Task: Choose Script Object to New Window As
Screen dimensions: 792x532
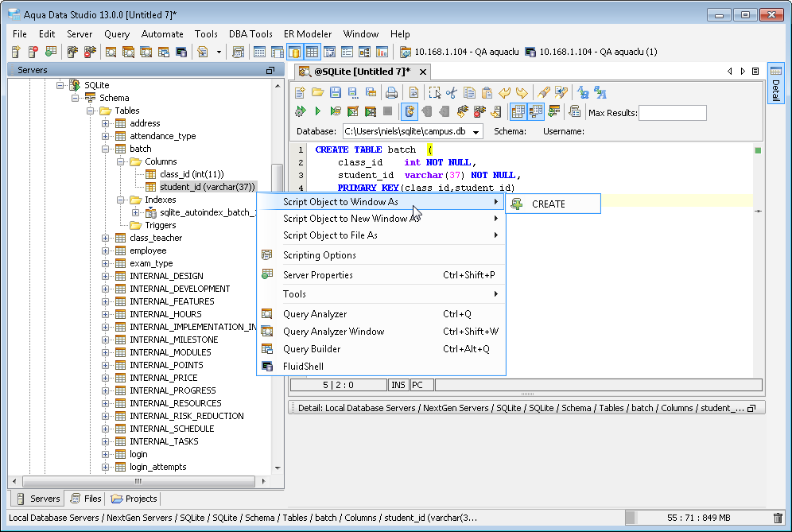Action: [382, 219]
